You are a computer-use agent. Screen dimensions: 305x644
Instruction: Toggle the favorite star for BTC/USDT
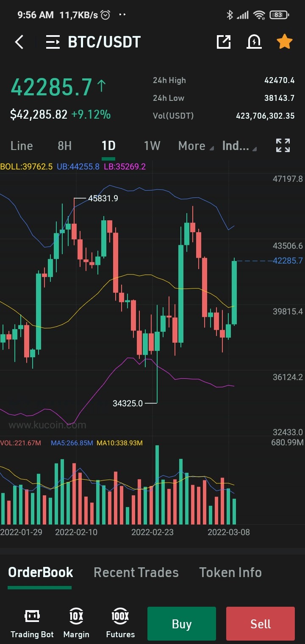tap(284, 42)
